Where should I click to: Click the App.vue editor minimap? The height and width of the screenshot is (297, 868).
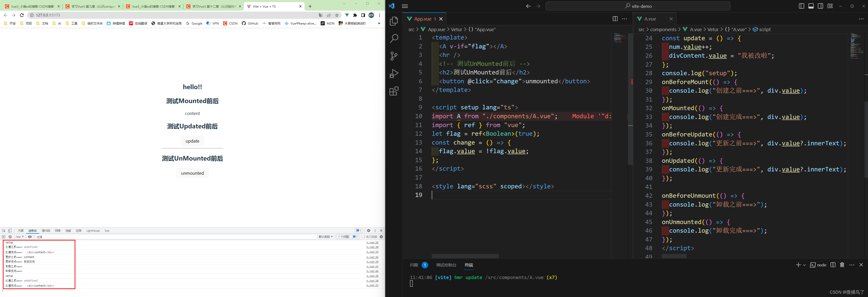(620, 38)
